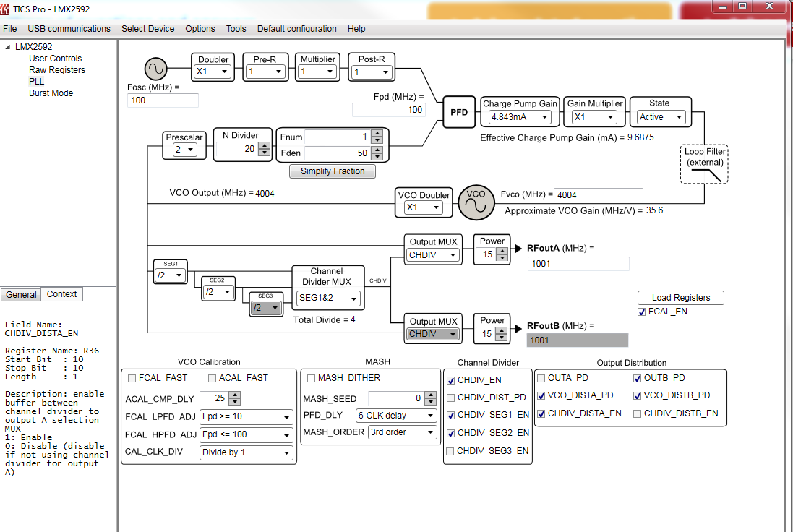The image size is (793, 532).
Task: Open the Pre-R dropdown
Action: pyautogui.click(x=265, y=72)
